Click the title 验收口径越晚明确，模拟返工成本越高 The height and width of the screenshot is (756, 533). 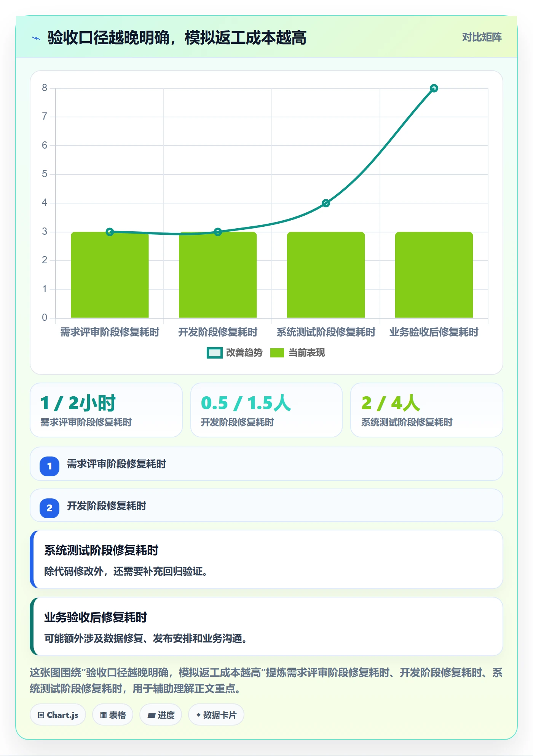(x=177, y=38)
